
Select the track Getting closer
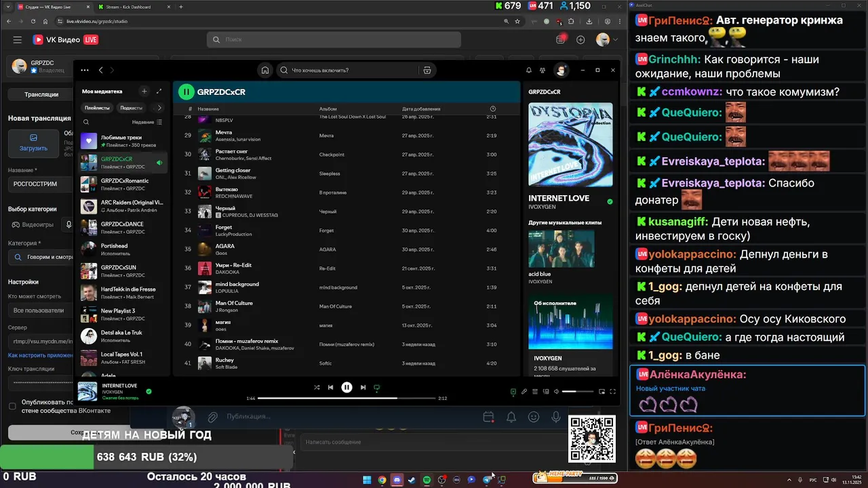(233, 170)
